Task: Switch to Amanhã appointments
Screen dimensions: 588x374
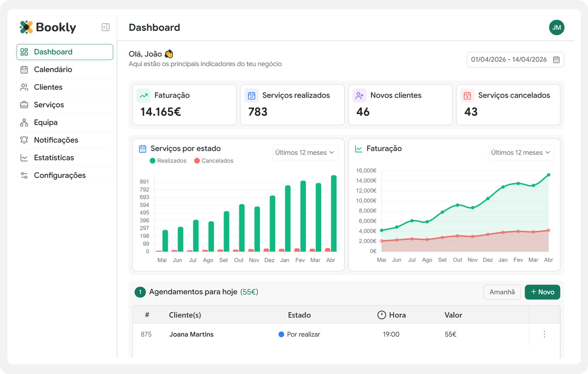Action: [502, 292]
